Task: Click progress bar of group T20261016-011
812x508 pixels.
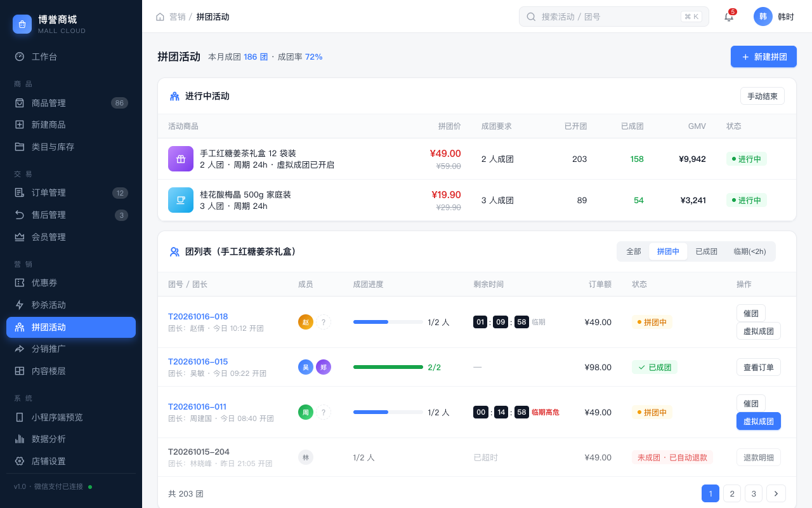Action: (x=388, y=412)
